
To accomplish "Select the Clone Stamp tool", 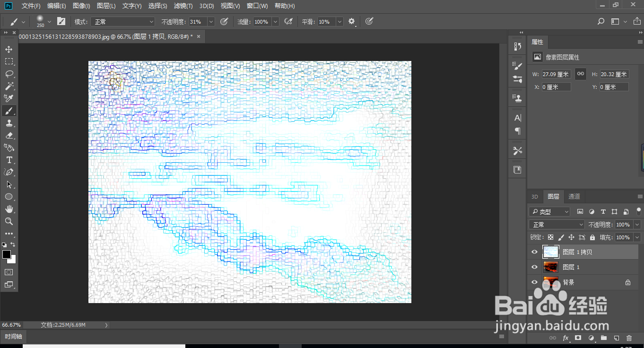I will [x=9, y=123].
